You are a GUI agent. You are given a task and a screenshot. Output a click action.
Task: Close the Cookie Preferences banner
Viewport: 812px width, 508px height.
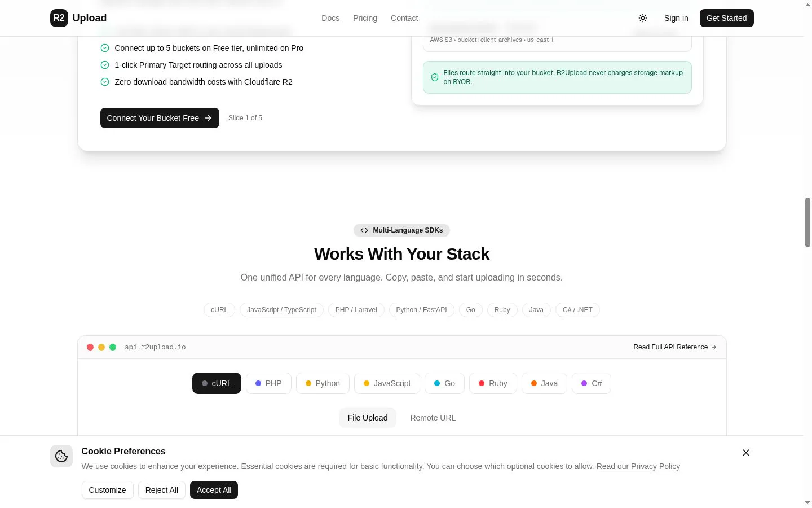click(x=746, y=453)
